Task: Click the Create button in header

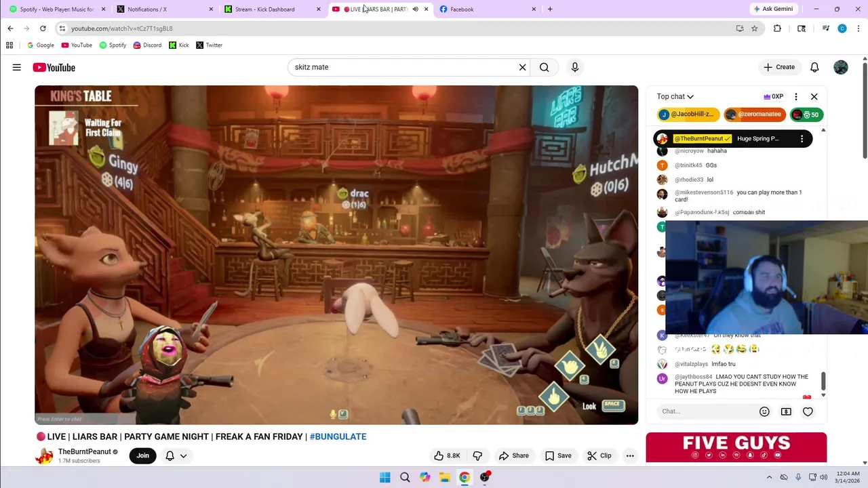Action: [778, 67]
